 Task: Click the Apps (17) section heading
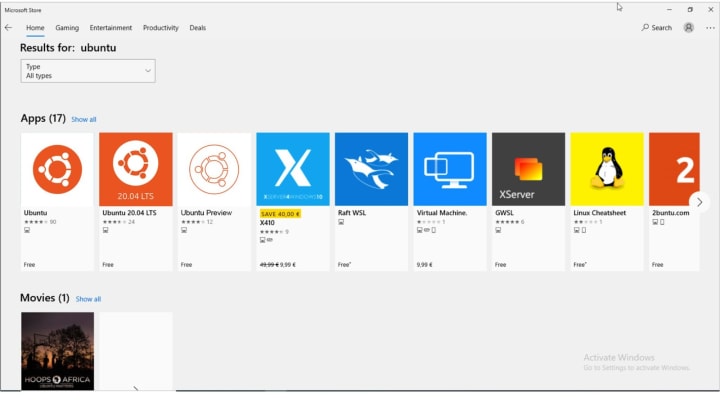point(43,118)
